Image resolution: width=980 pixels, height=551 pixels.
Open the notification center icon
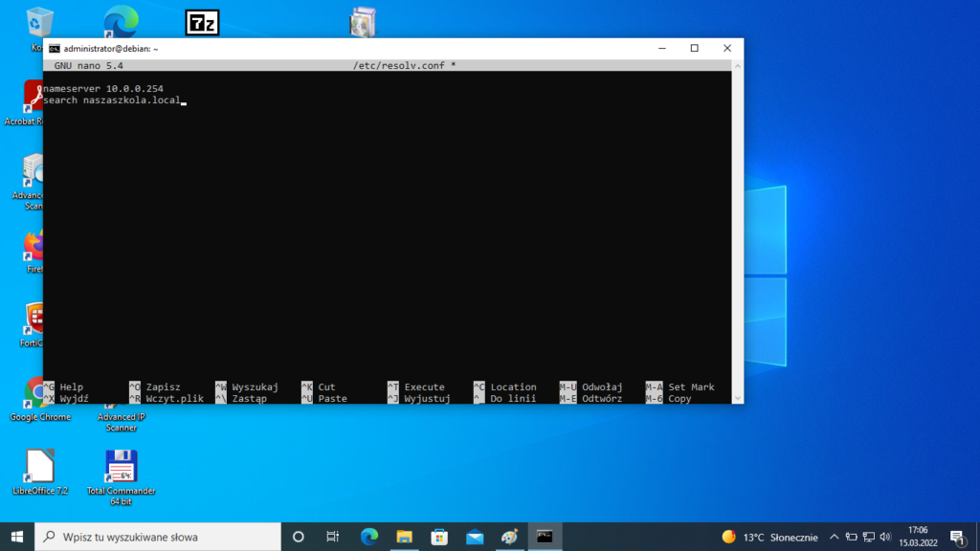coord(956,537)
